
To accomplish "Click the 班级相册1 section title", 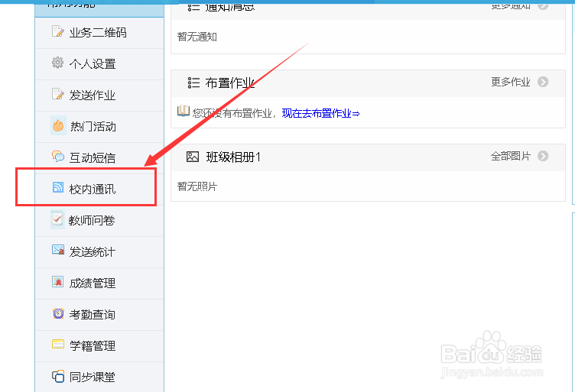I will click(x=233, y=157).
